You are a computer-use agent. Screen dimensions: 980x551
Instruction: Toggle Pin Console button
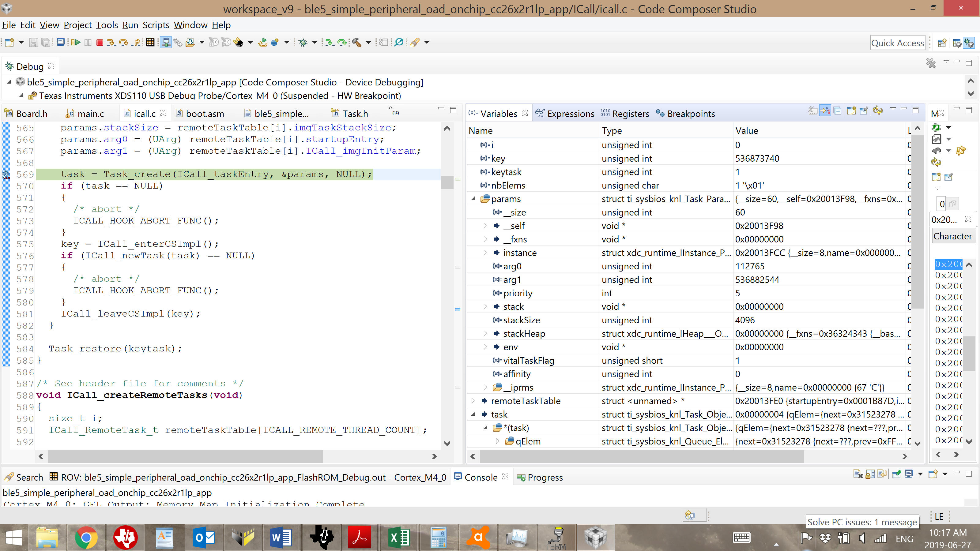coord(896,474)
